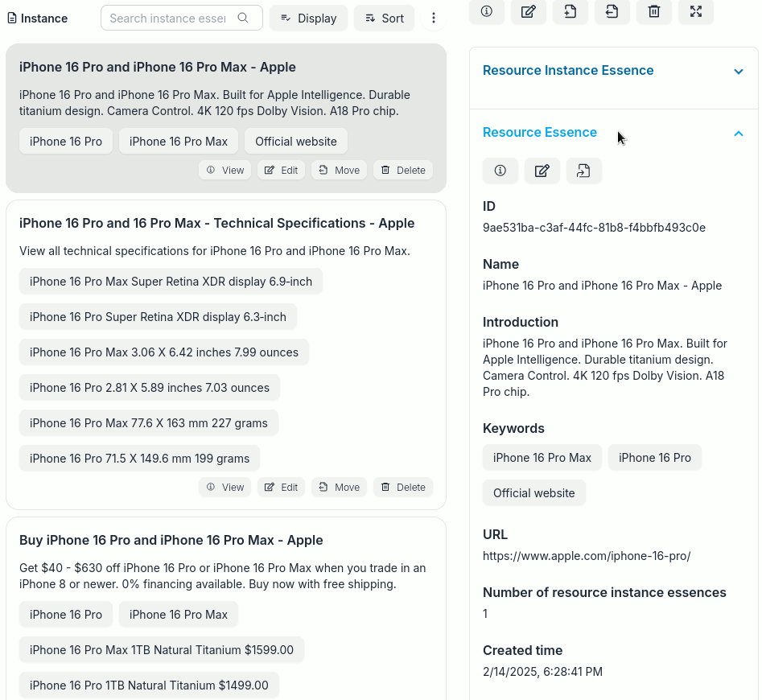
Task: Click the document icon beside the Instance heading
Action: point(12,19)
